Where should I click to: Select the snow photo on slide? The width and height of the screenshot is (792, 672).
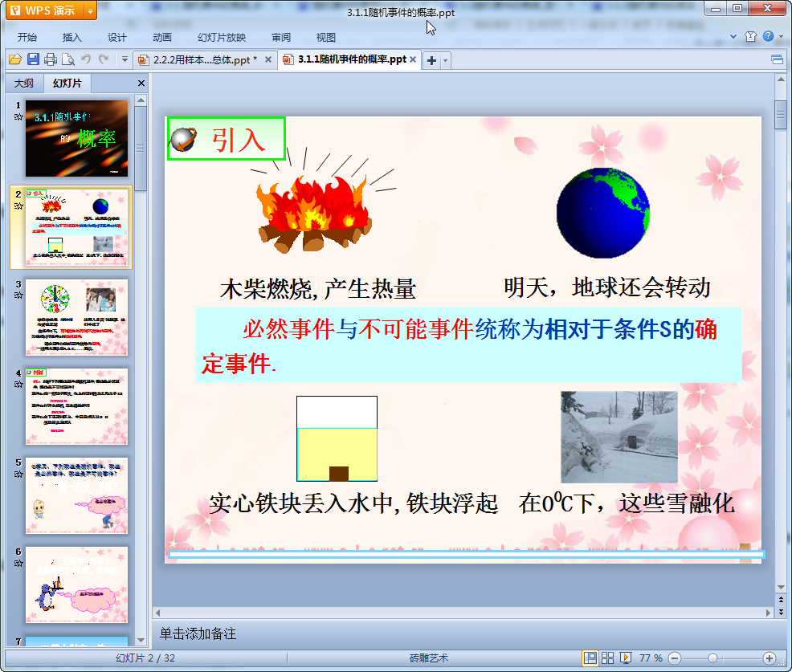619,438
